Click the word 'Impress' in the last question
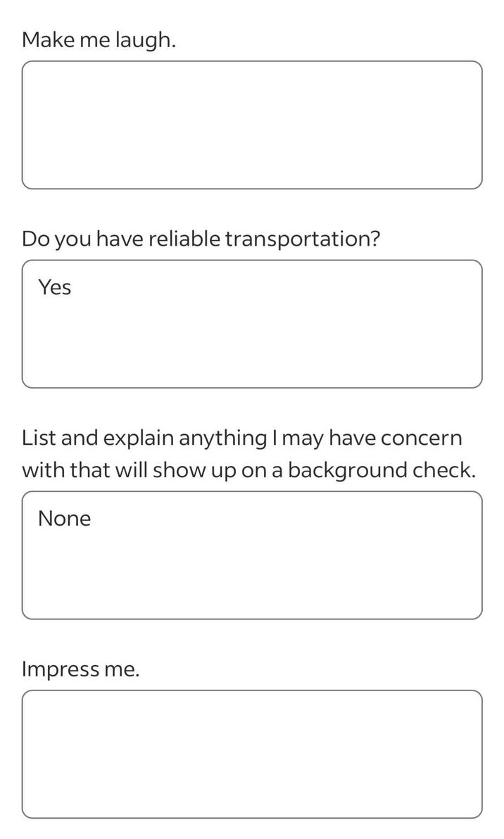This screenshot has height=839, width=504. click(61, 670)
